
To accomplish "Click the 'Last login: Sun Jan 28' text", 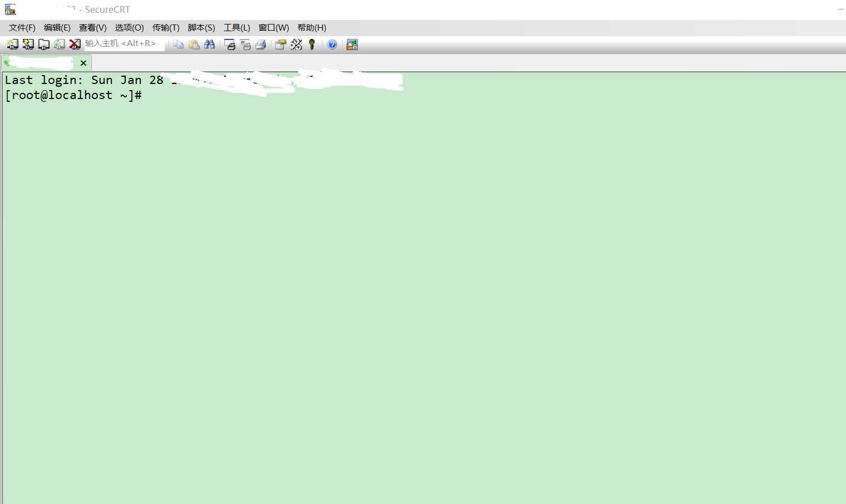I will point(84,80).
